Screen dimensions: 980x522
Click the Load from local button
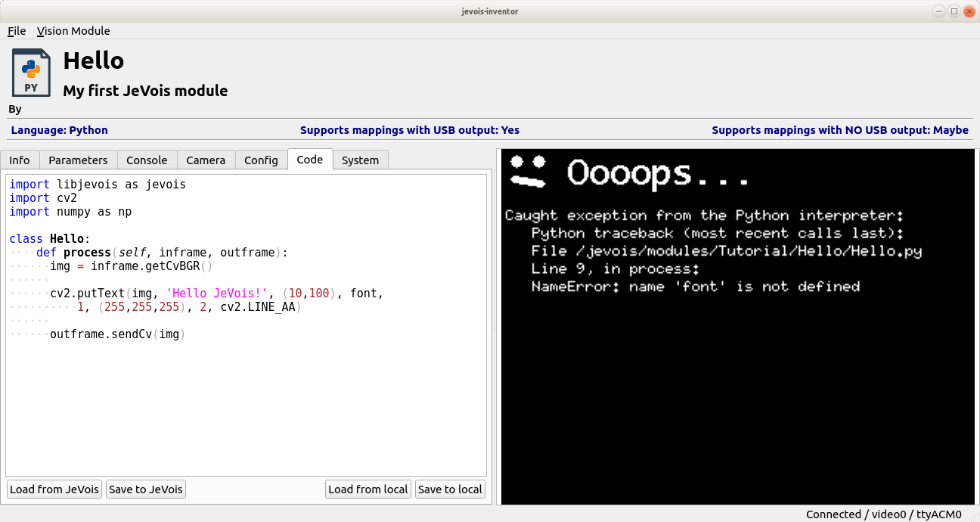[x=368, y=489]
